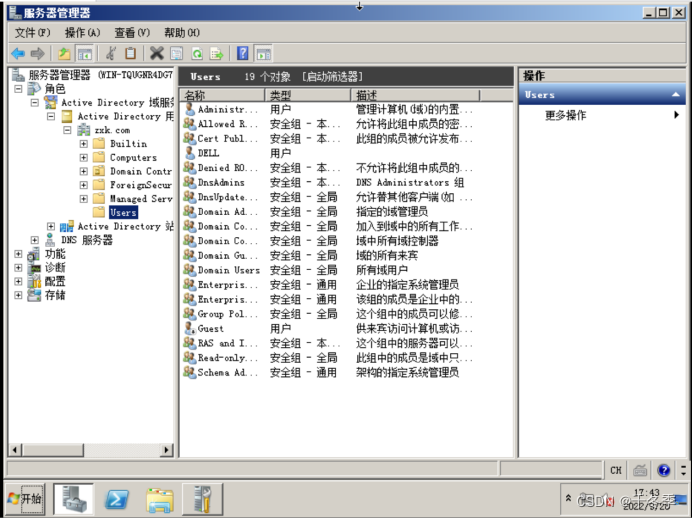Expand the DNS 服务器 node
692x519 pixels.
[34, 240]
